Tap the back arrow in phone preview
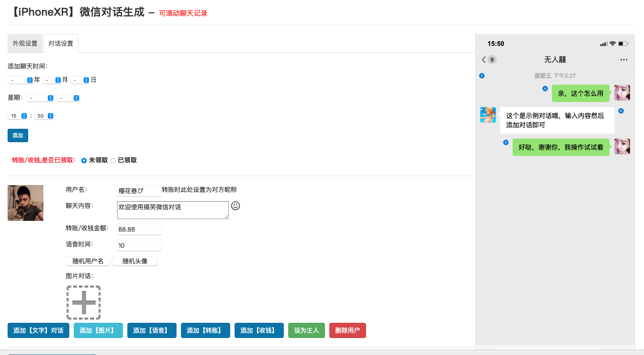This screenshot has height=355, width=644. (484, 59)
